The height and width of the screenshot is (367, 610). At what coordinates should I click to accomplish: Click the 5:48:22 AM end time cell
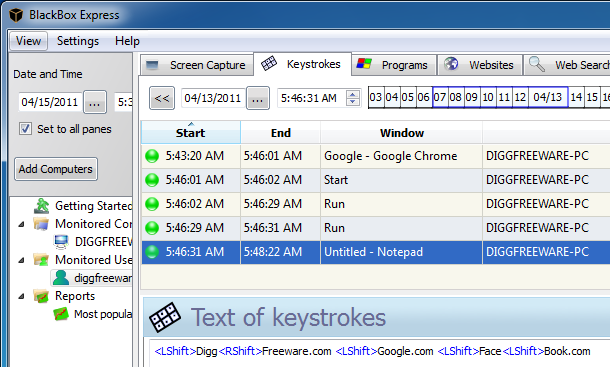[x=280, y=252]
